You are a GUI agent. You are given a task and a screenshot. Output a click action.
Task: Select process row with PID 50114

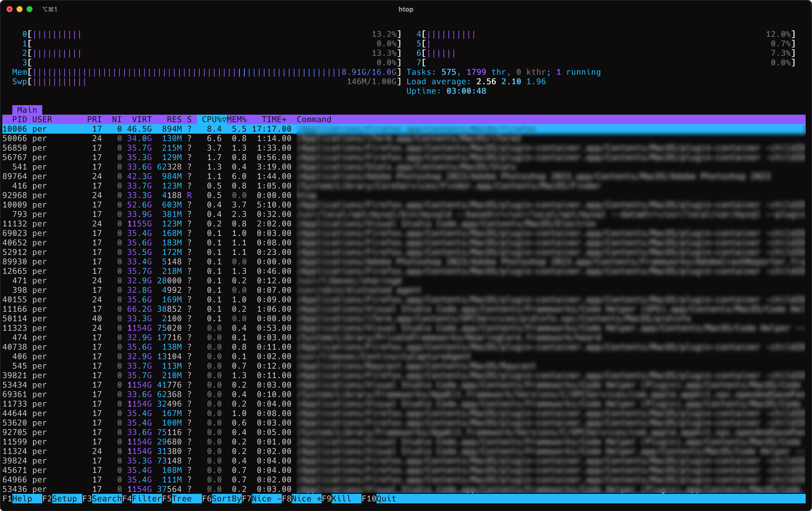click(404, 318)
